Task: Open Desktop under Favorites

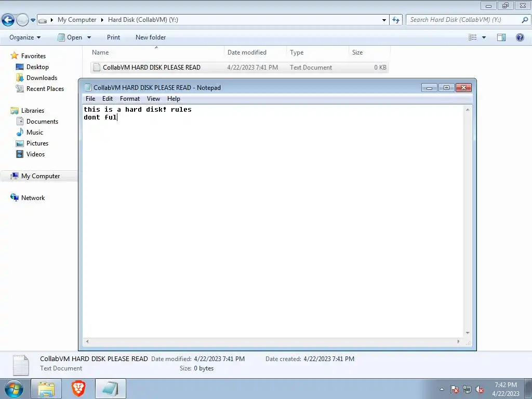Action: point(37,67)
